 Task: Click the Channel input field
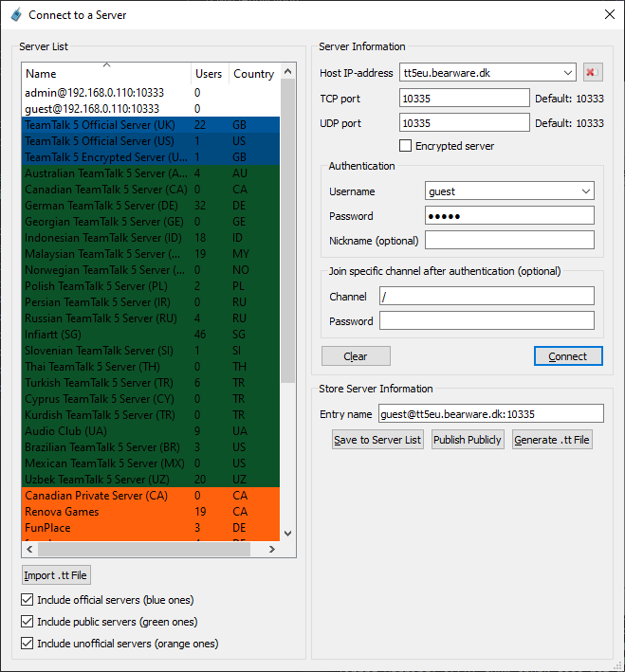pyautogui.click(x=487, y=296)
